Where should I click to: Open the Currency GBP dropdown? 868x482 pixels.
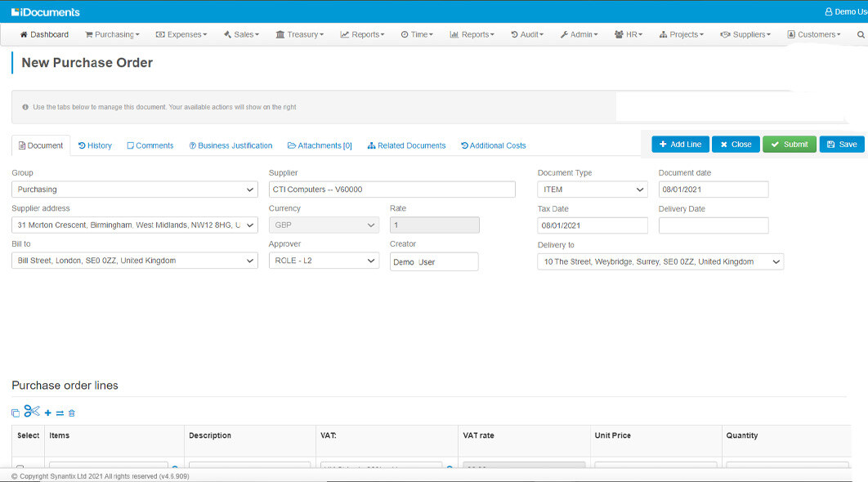tap(324, 225)
